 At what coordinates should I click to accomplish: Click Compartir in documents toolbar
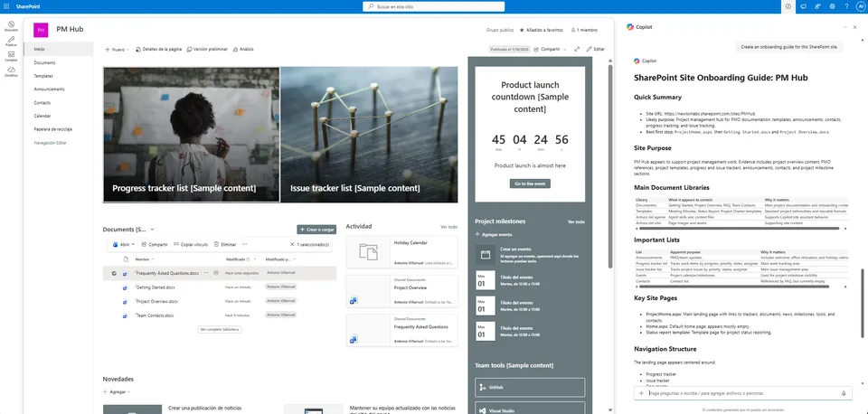point(155,244)
